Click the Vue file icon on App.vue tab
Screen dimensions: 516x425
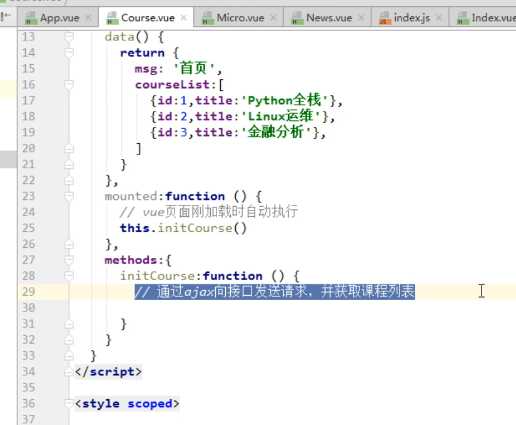click(x=31, y=18)
